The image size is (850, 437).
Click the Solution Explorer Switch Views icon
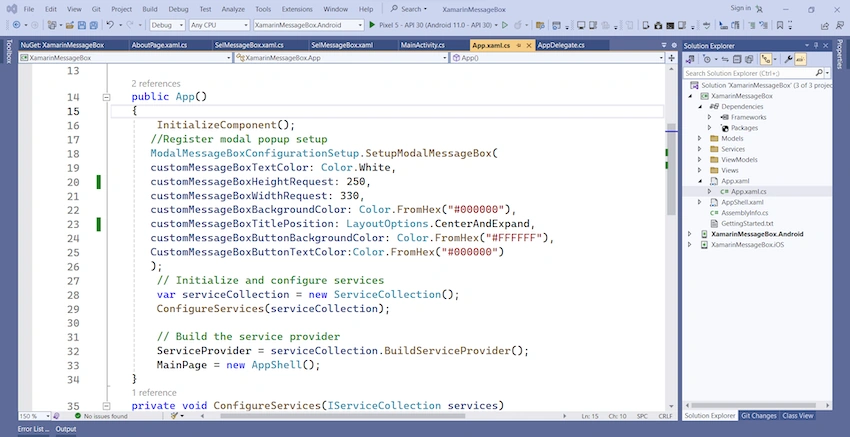coord(690,59)
